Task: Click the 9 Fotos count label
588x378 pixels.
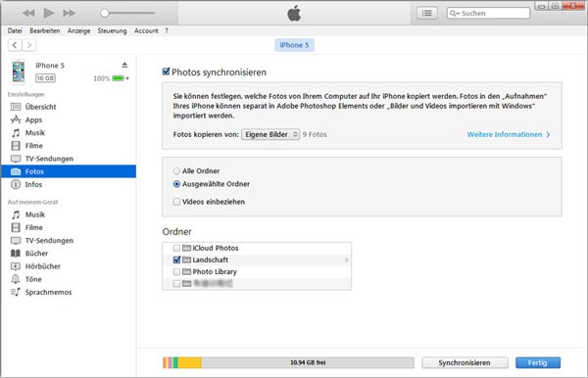Action: pos(315,134)
